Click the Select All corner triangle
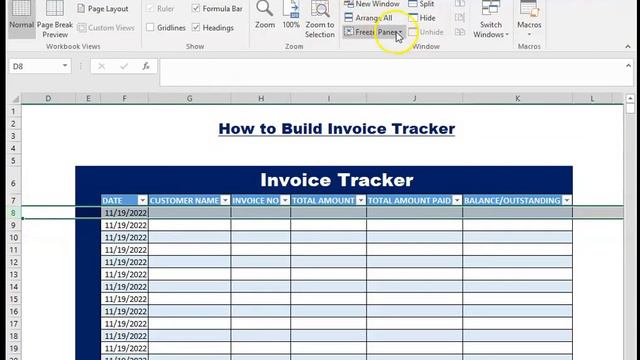This screenshot has width=640, height=360. [15, 99]
